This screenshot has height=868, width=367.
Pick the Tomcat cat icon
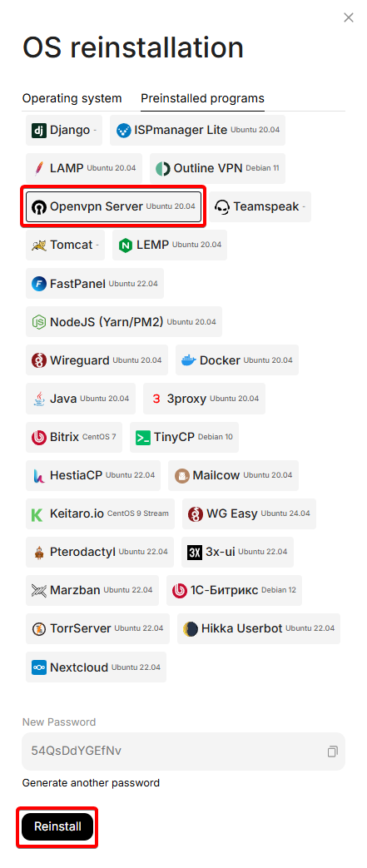[x=39, y=245]
